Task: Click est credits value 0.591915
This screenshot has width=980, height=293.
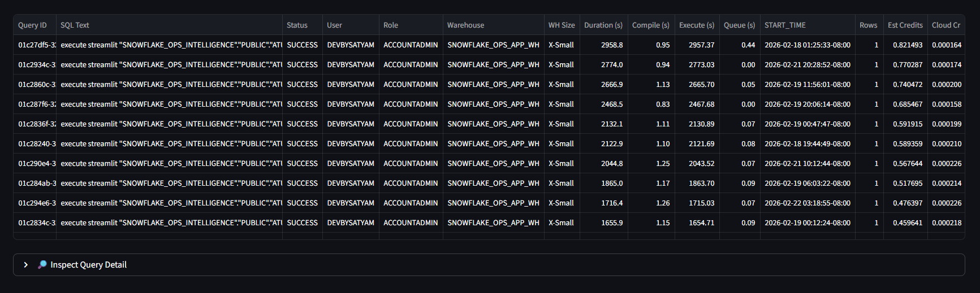Action: [x=908, y=124]
